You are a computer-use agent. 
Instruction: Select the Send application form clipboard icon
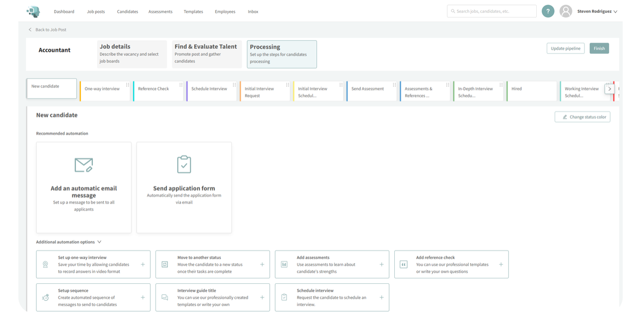(x=184, y=163)
